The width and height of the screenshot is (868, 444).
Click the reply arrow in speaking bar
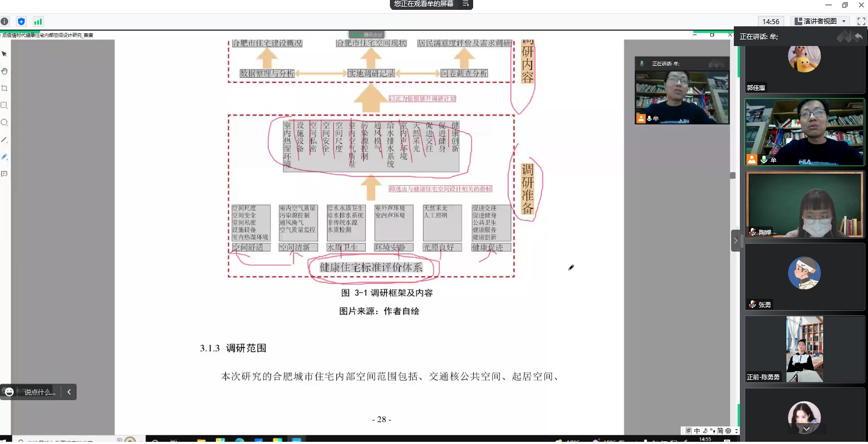(858, 37)
